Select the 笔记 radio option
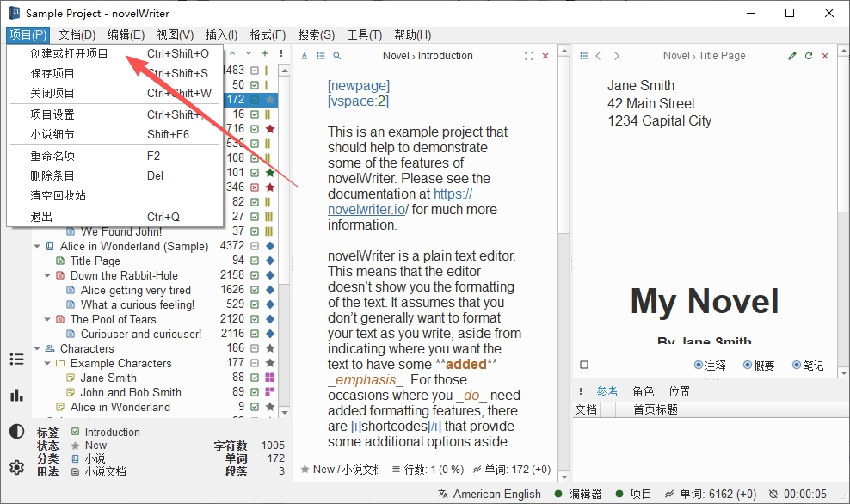850x504 pixels. (807, 366)
